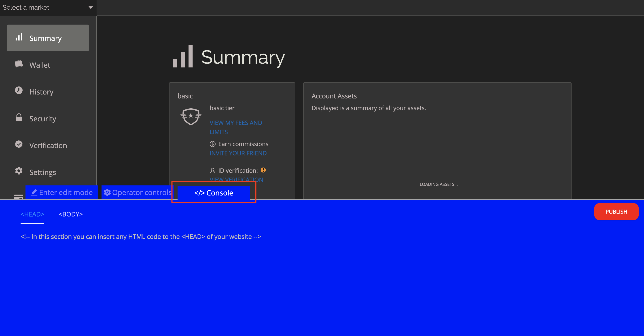Click the dropdown arrow beside Select a market

point(91,8)
